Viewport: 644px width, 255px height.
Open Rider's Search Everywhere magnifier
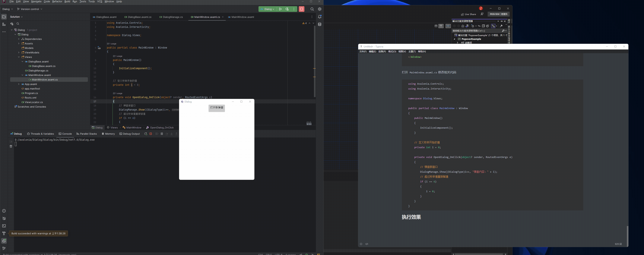(x=312, y=9)
